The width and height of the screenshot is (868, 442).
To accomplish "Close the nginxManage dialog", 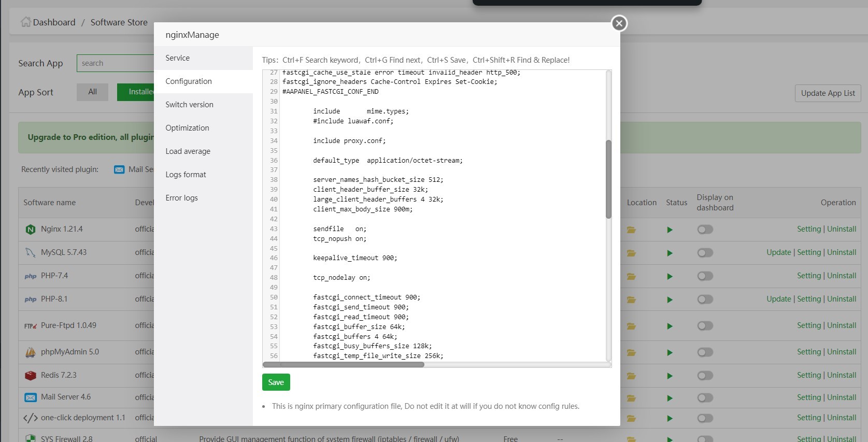I will coord(619,23).
